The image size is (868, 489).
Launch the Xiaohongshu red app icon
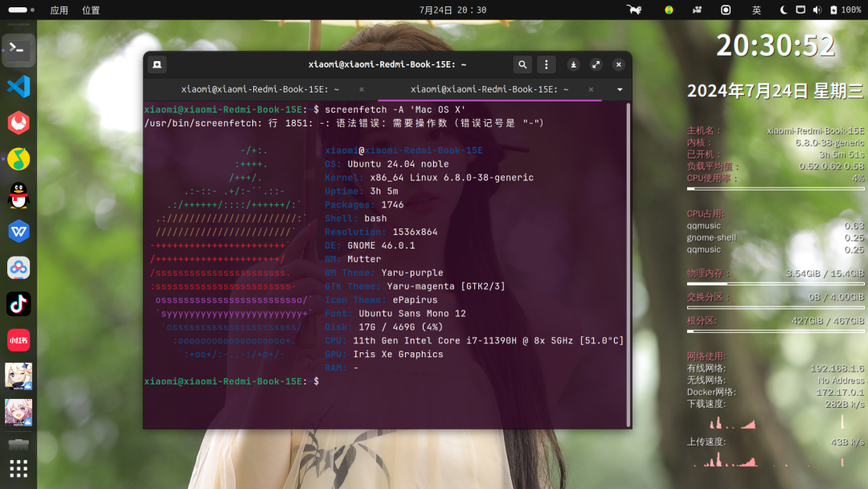tap(18, 340)
